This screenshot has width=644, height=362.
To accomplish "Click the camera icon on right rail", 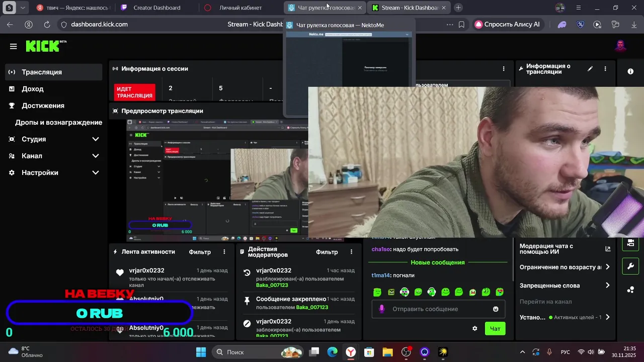I will (x=630, y=243).
